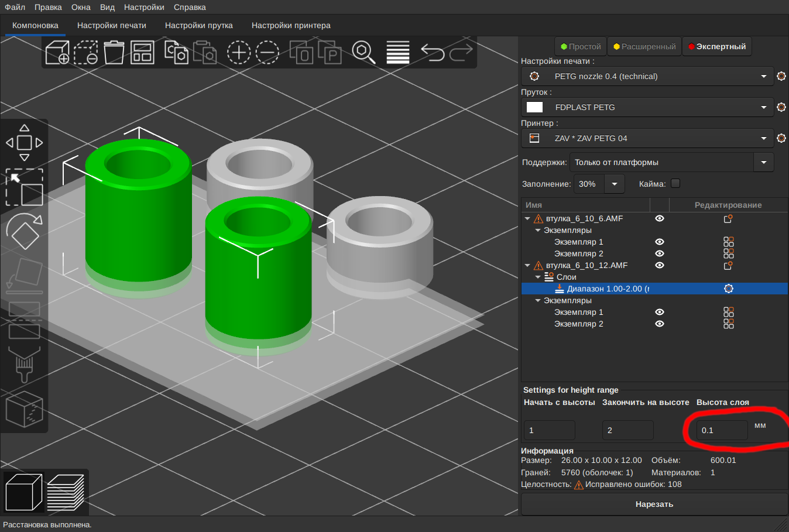Activate the Move tool
789x532 pixels.
pos(24,142)
